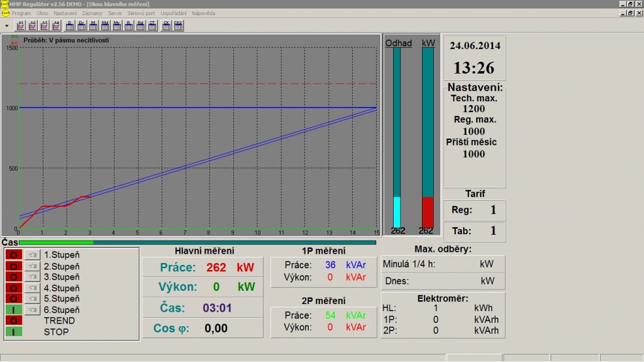Click the Výkon value 0 kW
The height and width of the screenshot is (362, 644).
[216, 286]
